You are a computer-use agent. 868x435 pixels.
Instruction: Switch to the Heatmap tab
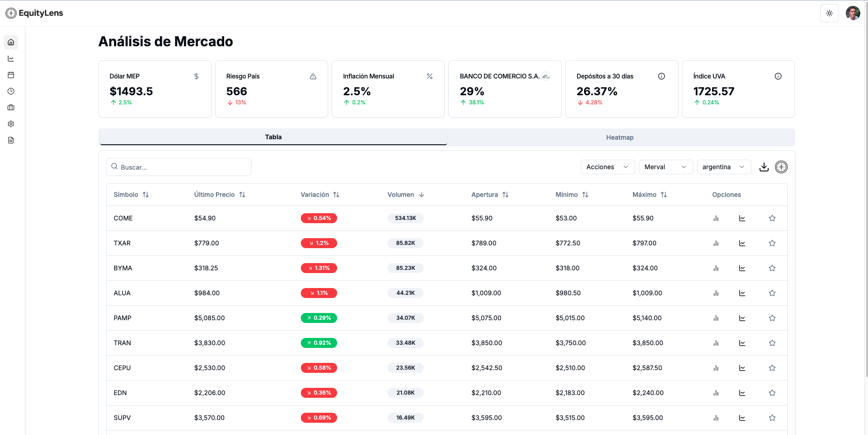[620, 137]
